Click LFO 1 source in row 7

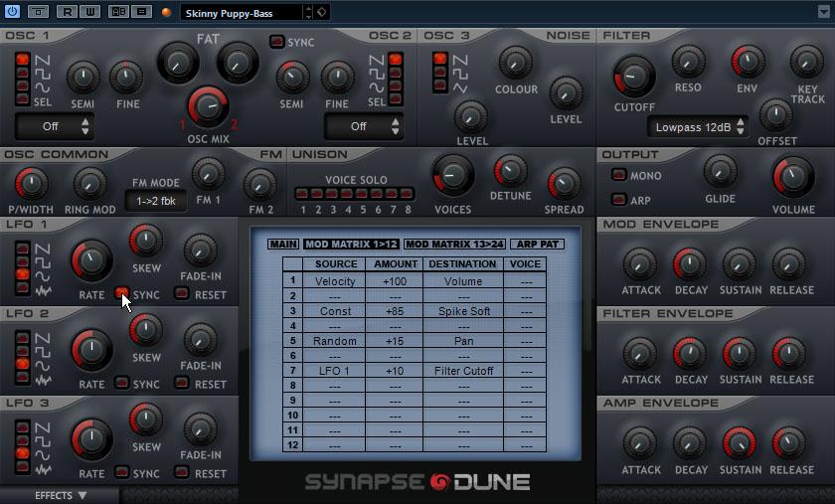pyautogui.click(x=334, y=371)
